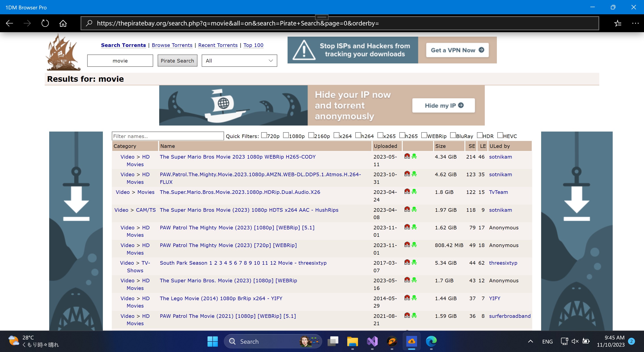Show hidden system tray icons chevron
The width and height of the screenshot is (644, 352).
[530, 341]
